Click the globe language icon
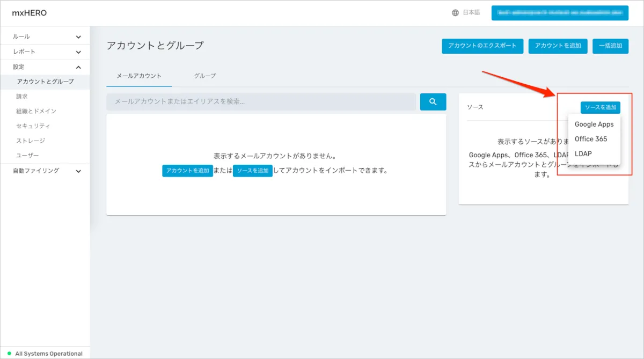This screenshot has height=359, width=644. (455, 12)
